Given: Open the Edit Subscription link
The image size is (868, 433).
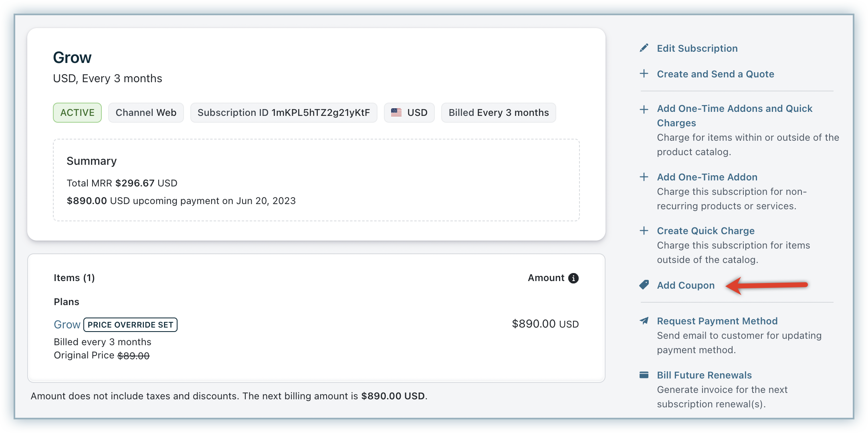Looking at the screenshot, I should [697, 49].
